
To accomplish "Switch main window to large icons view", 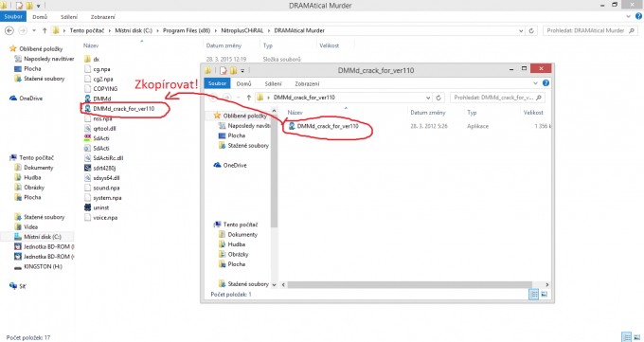I will [637, 337].
